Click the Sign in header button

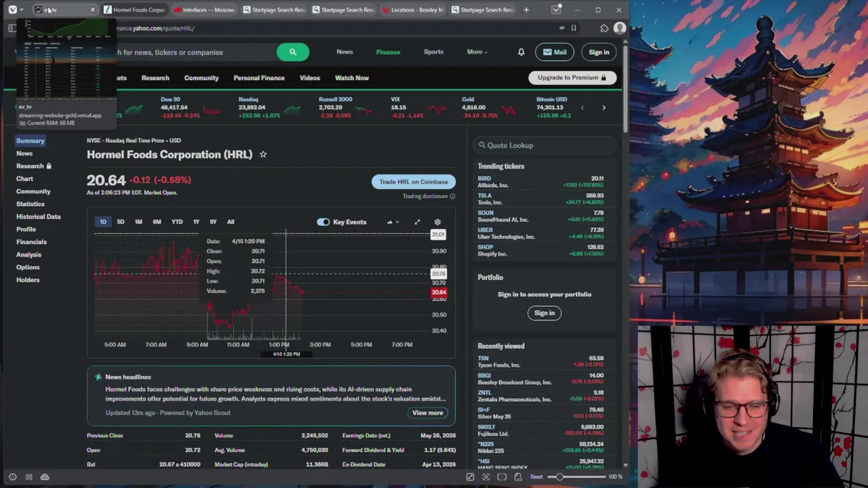pos(599,52)
